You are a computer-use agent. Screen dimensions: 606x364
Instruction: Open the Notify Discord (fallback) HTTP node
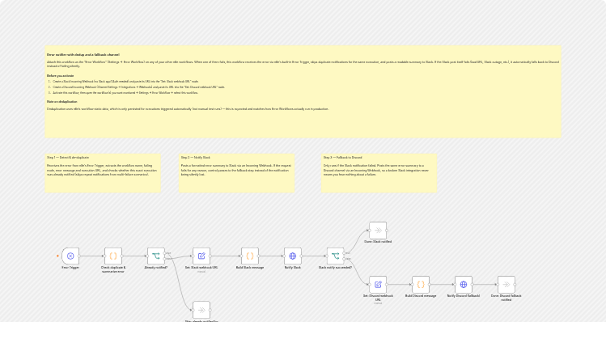pyautogui.click(x=464, y=285)
